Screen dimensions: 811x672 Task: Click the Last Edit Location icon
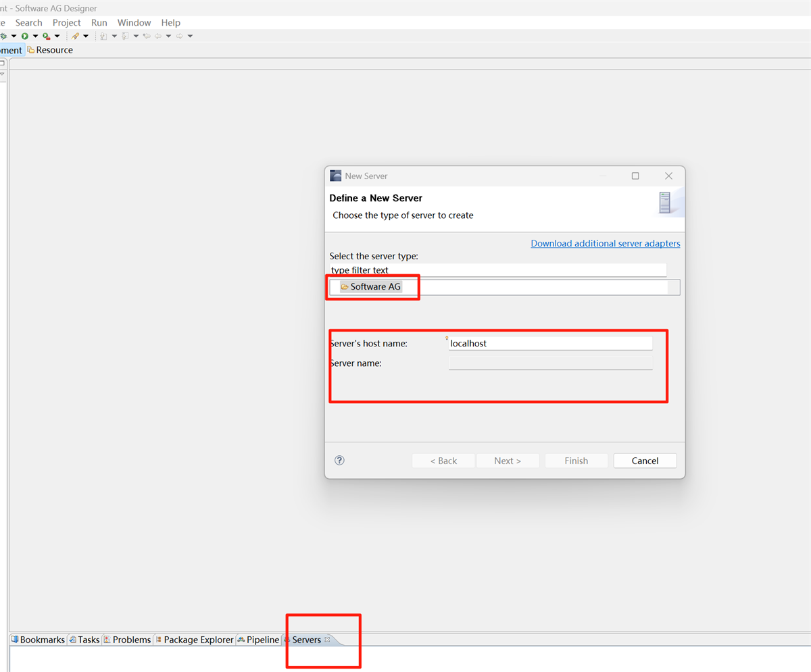[x=147, y=36]
